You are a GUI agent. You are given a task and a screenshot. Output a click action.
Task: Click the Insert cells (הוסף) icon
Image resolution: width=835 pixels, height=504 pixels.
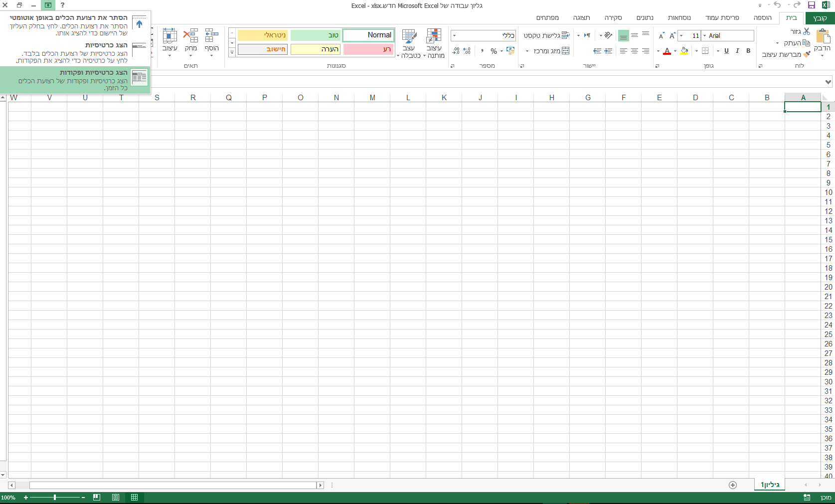click(x=212, y=36)
